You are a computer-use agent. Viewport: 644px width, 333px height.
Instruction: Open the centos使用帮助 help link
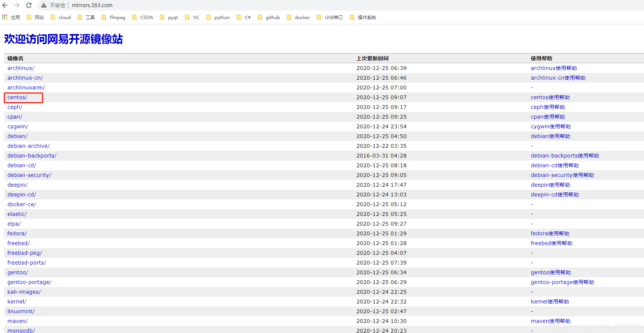tap(550, 97)
